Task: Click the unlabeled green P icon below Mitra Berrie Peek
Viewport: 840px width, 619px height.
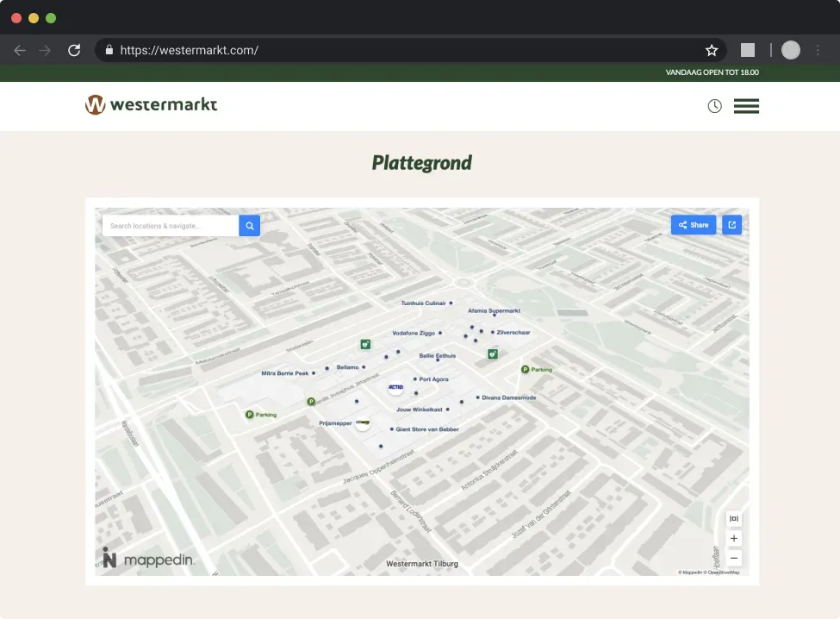Action: pyautogui.click(x=311, y=402)
